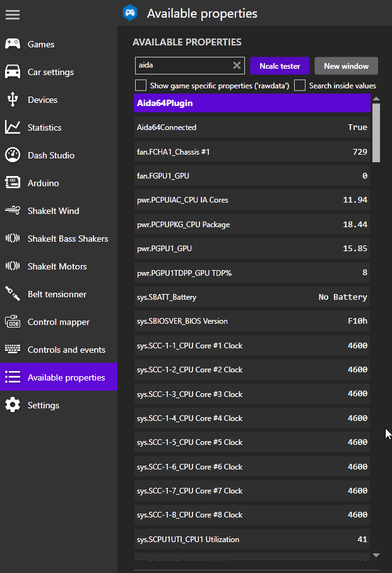This screenshot has height=573, width=392.
Task: Click the Controls and events keyboard icon
Action: [x=13, y=349]
